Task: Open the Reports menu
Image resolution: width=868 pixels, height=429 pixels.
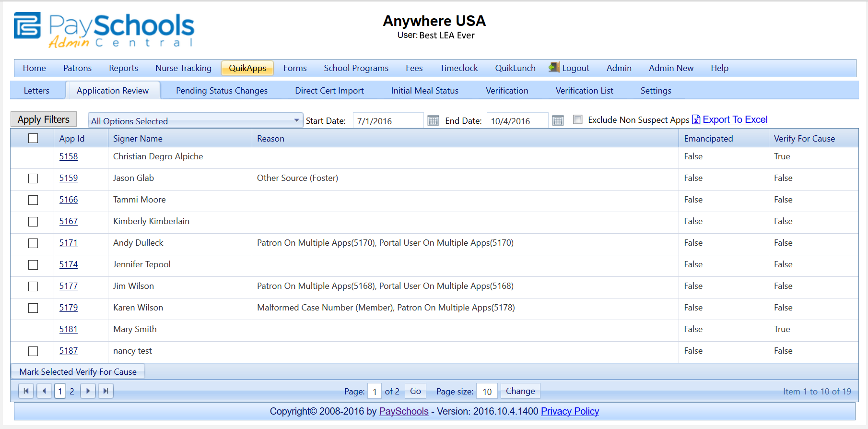Action: coord(123,68)
